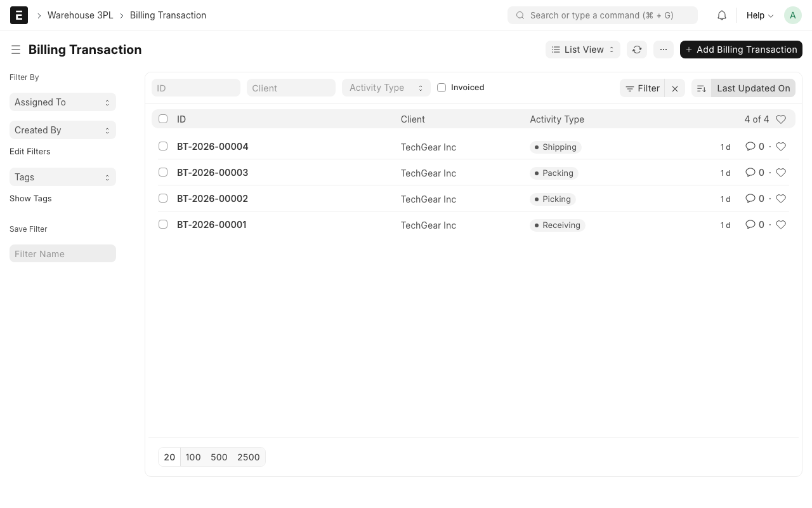Favorite BT-2026-00001 using its heart icon
812x508 pixels.
[781, 224]
